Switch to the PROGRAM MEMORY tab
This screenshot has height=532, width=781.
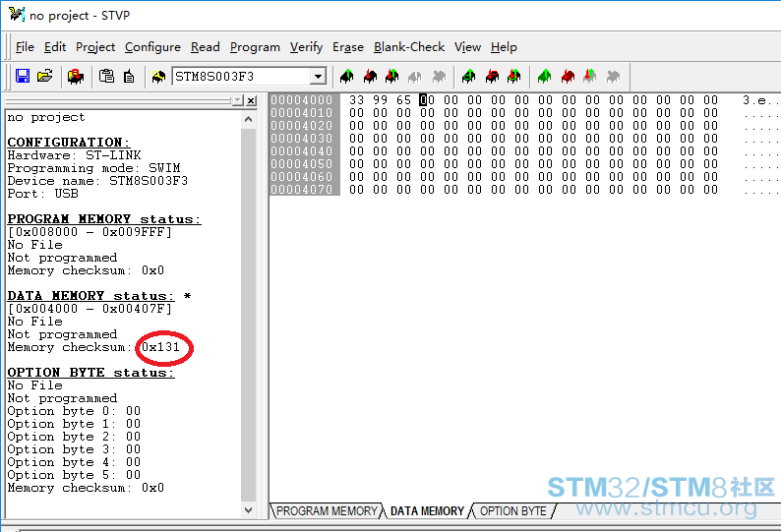pos(327,511)
